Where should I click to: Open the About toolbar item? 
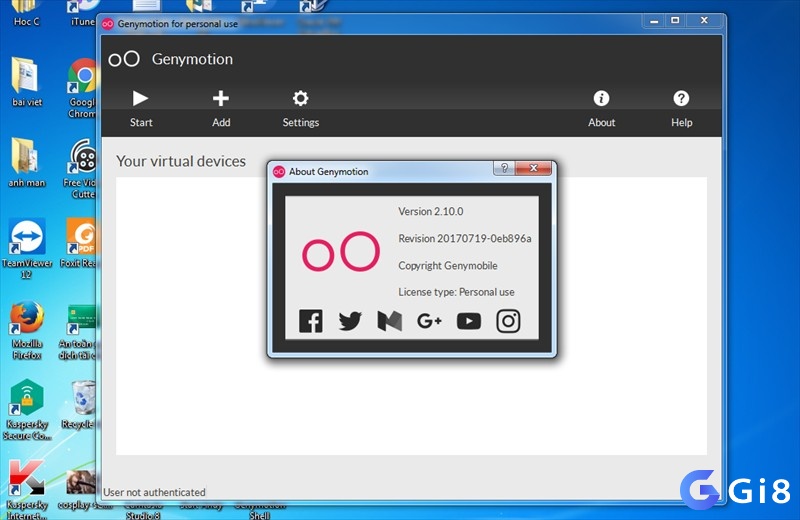click(x=601, y=108)
